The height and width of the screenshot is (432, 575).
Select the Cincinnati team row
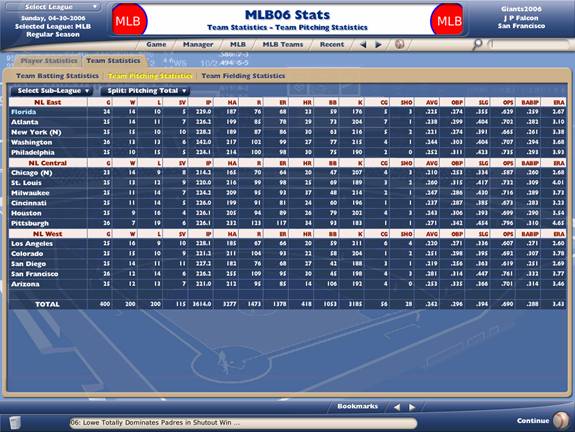click(x=288, y=203)
